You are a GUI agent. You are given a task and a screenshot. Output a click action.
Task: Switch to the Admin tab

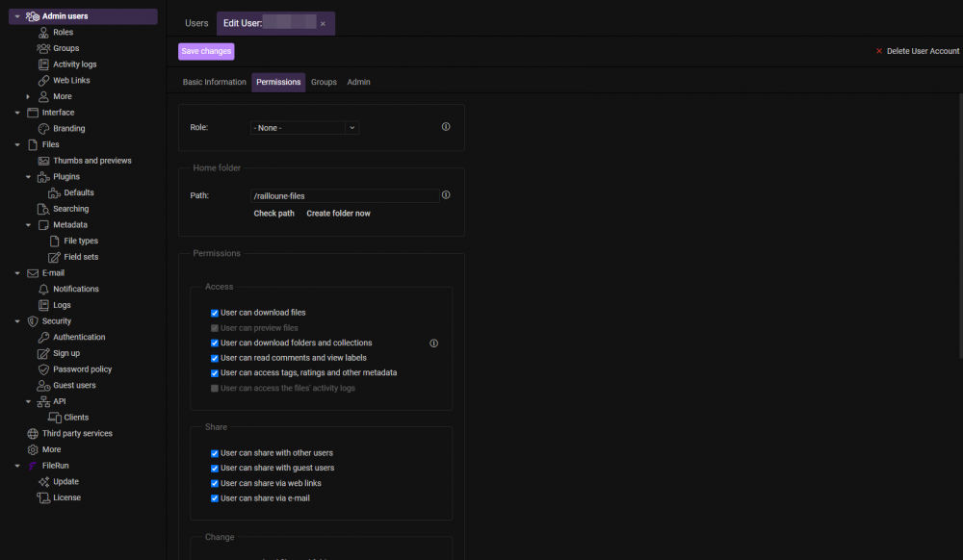[358, 82]
